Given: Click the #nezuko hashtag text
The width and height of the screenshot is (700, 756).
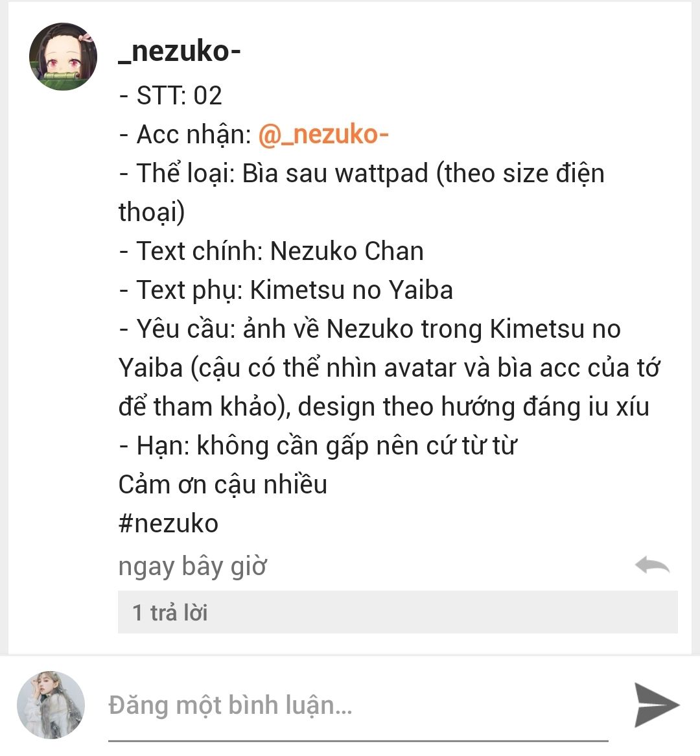Looking at the screenshot, I should click(x=169, y=524).
